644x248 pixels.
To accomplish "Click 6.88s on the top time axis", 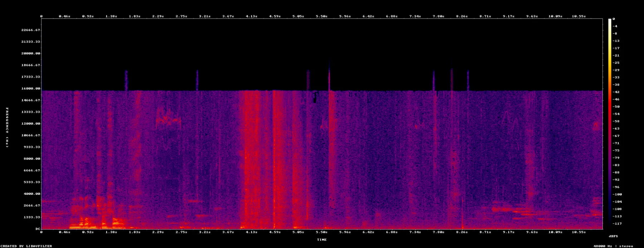I will [x=392, y=16].
